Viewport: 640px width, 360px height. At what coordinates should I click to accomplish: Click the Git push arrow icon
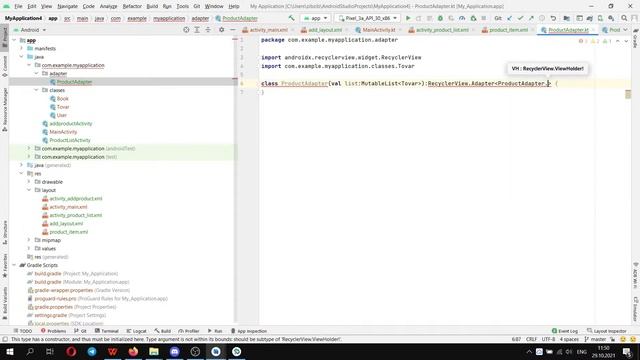[531, 18]
